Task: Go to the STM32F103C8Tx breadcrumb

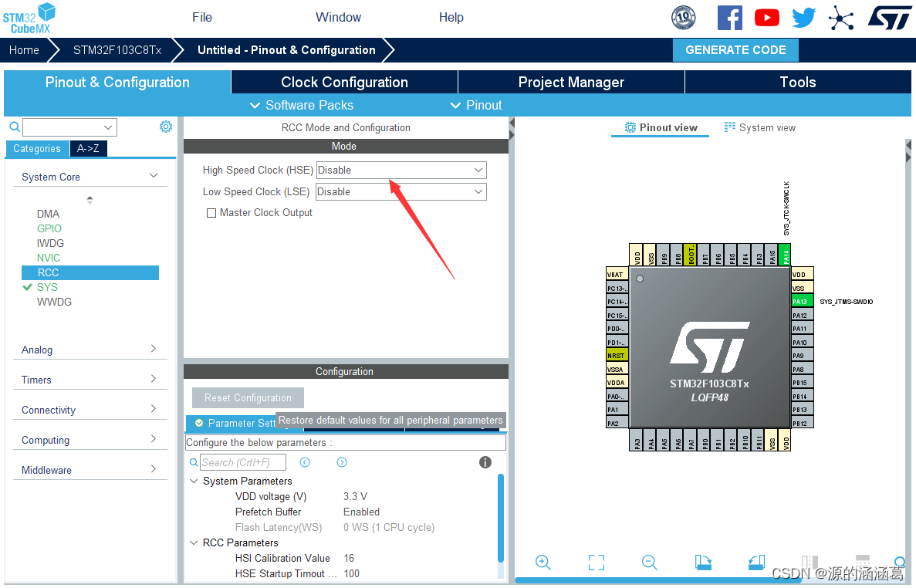Action: pyautogui.click(x=117, y=50)
